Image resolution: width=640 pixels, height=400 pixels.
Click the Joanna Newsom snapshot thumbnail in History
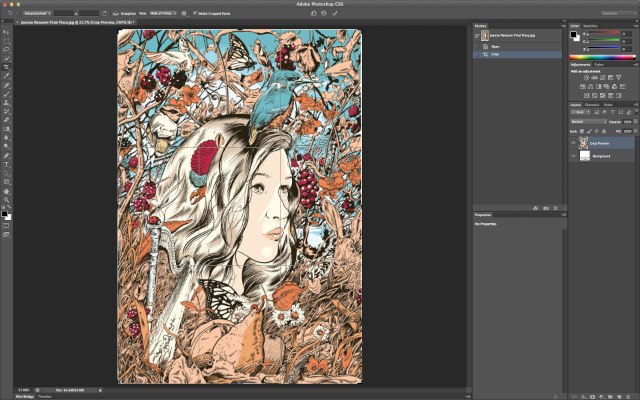click(486, 35)
